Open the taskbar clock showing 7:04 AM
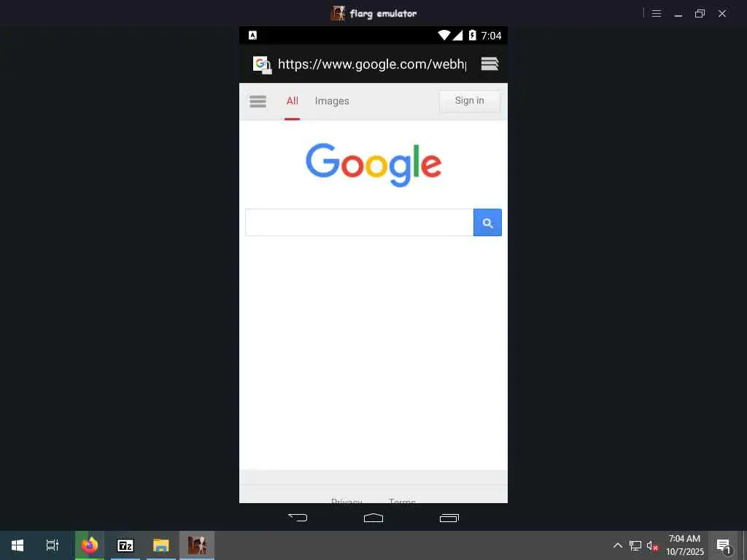Viewport: 747px width, 560px height. [x=684, y=545]
